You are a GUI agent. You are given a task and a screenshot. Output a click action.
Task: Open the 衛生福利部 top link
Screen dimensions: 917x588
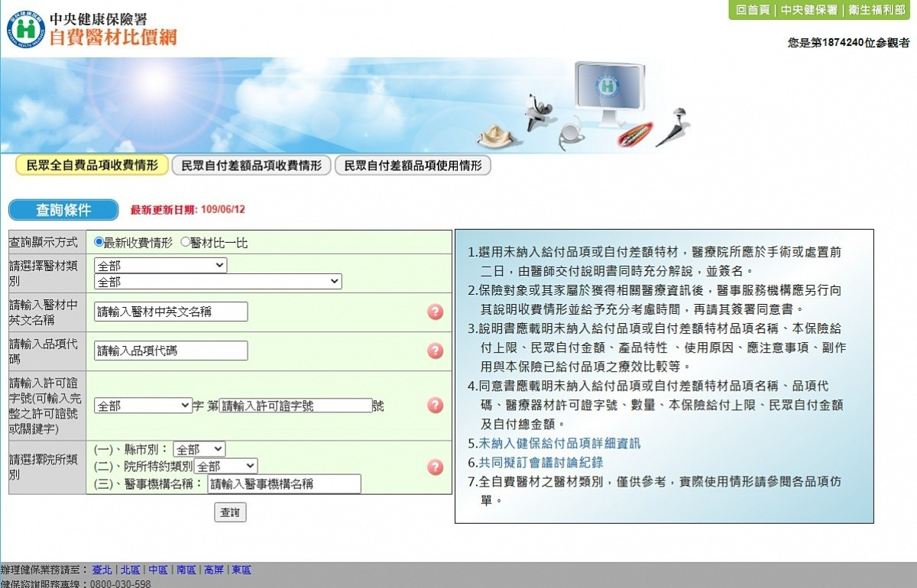click(876, 10)
